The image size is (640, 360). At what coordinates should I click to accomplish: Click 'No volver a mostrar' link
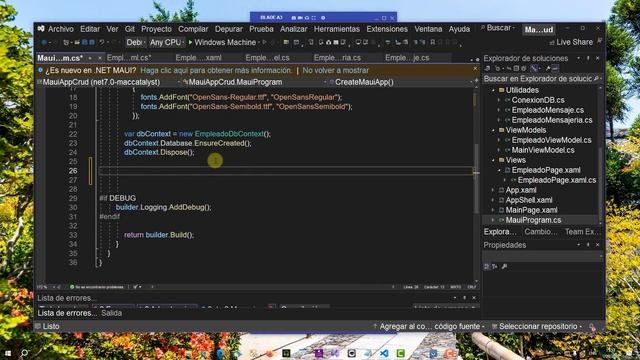coord(336,70)
